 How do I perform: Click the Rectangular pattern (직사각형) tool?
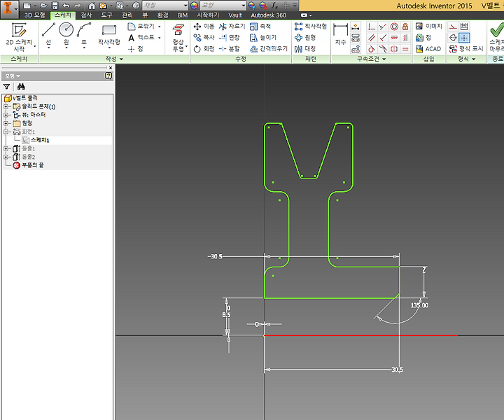pyautogui.click(x=311, y=27)
